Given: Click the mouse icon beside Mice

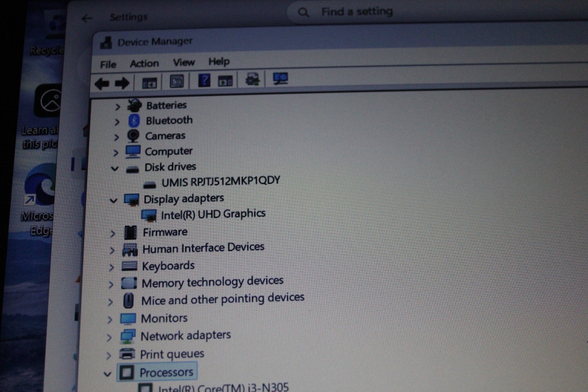Looking at the screenshot, I should [x=128, y=301].
